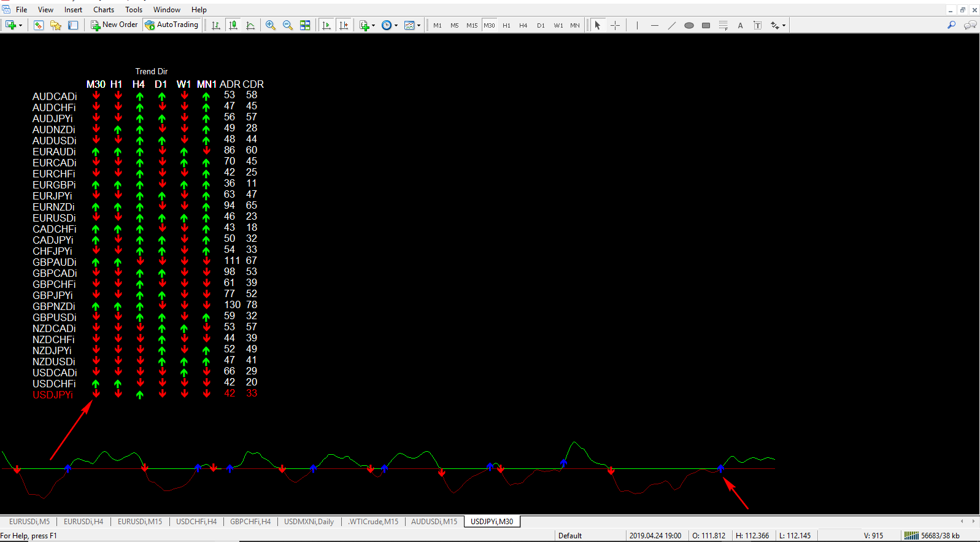Tile chart windows with the grid icon
This screenshot has height=542, width=980.
(305, 25)
